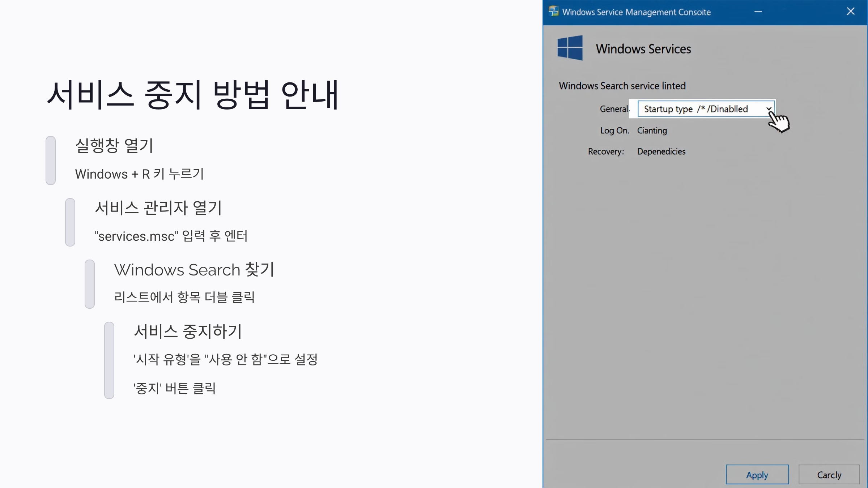Click the title bar console app icon
The image size is (868, 488).
click(553, 11)
